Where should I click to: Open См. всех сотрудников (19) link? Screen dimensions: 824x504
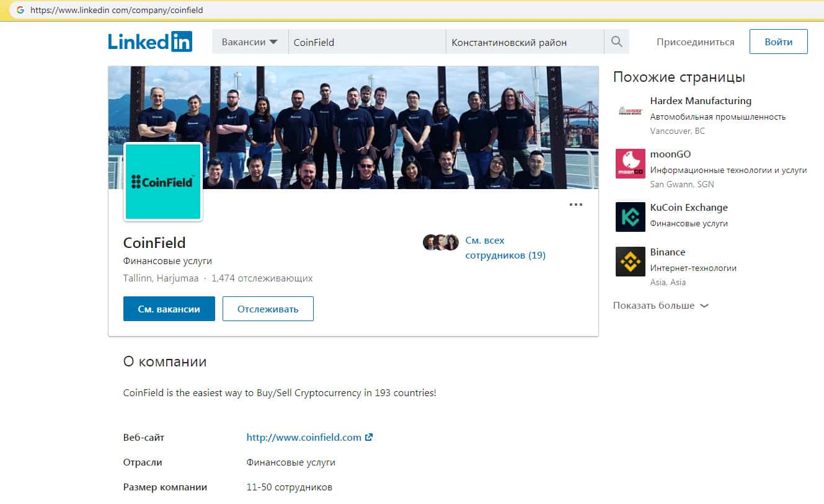coord(505,247)
